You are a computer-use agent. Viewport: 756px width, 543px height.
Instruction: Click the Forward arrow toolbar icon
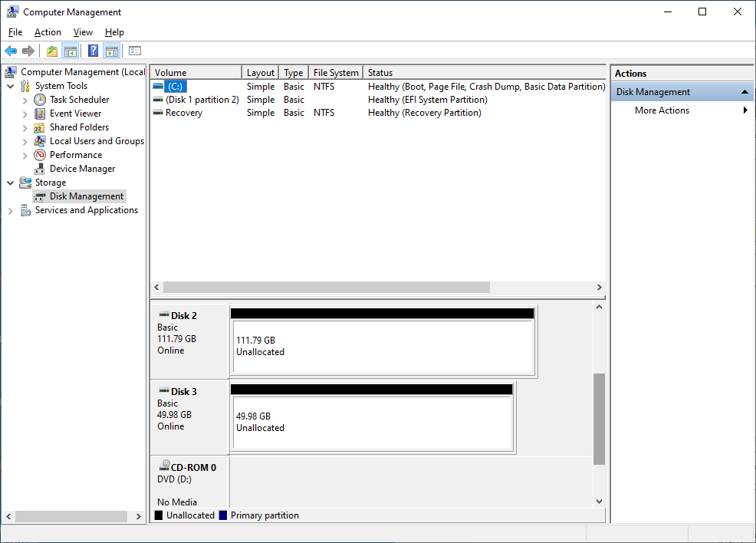coord(28,51)
